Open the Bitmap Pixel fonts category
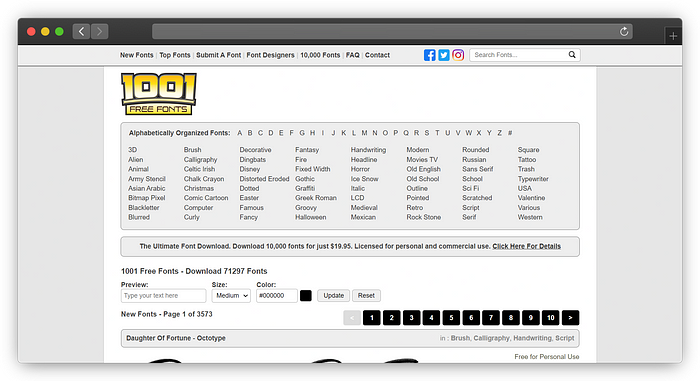 [x=146, y=197]
